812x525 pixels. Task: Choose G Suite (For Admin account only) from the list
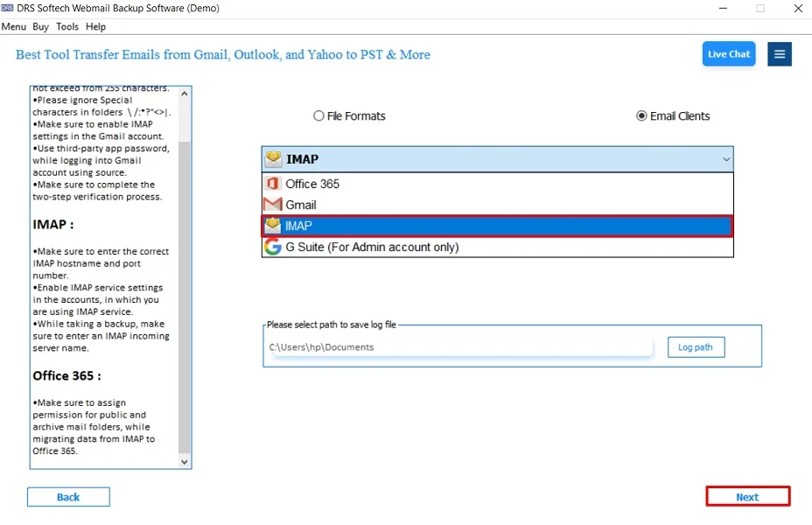(x=372, y=246)
